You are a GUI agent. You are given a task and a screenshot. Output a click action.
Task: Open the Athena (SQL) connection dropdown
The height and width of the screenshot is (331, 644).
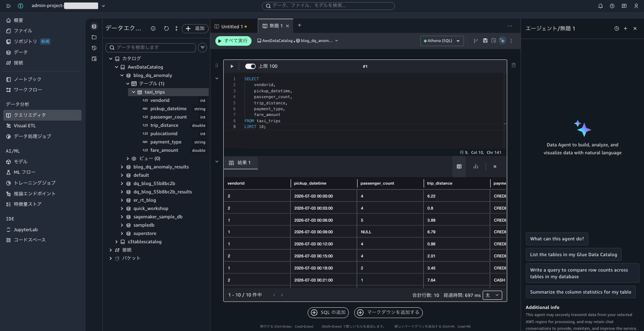[442, 41]
